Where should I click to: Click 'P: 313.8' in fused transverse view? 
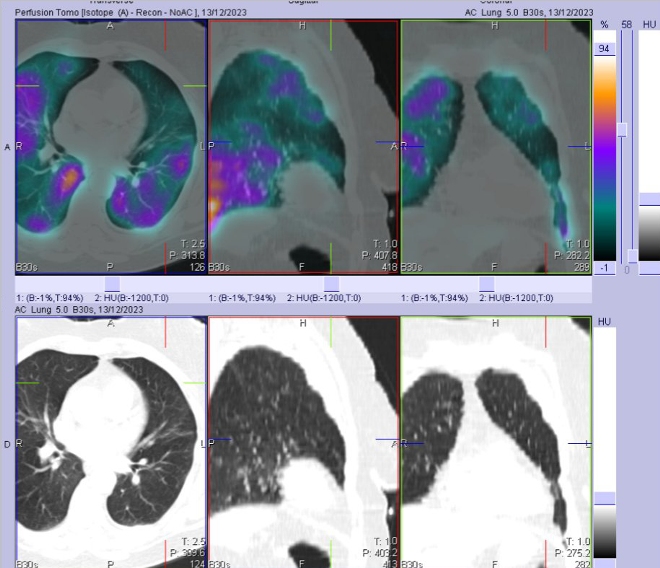pyautogui.click(x=187, y=256)
